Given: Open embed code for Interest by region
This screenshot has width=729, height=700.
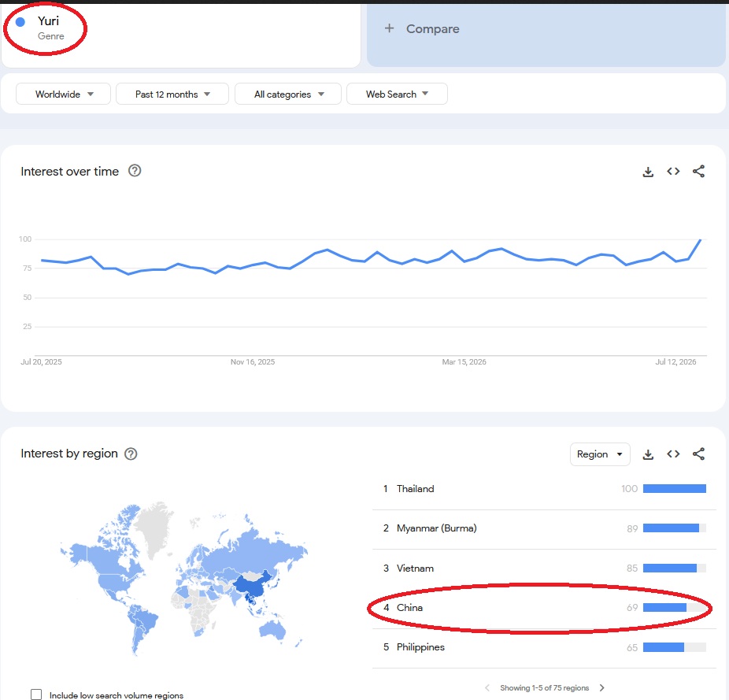Looking at the screenshot, I should 673,454.
